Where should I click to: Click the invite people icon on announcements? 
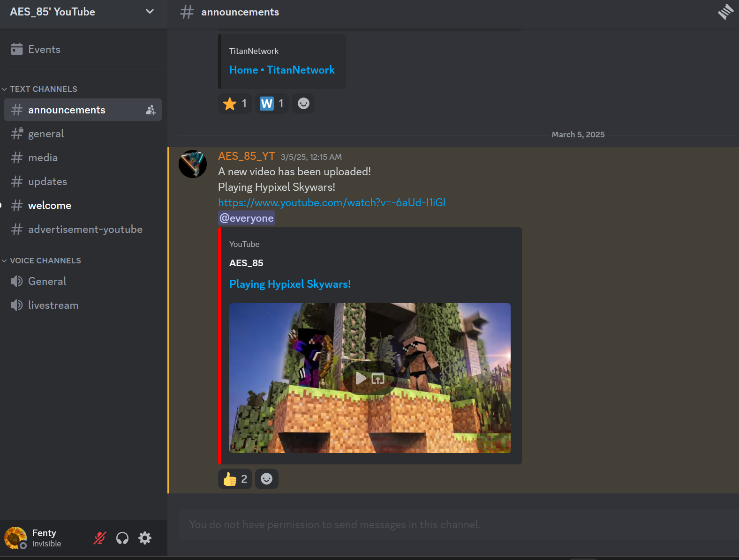[151, 110]
